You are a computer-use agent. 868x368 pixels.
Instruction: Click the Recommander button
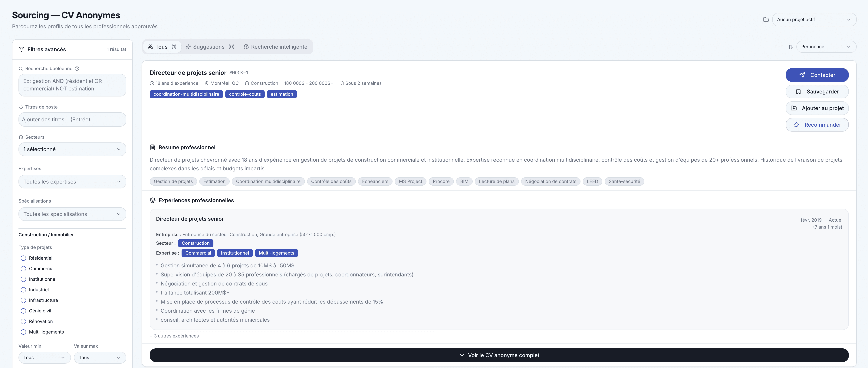click(x=817, y=125)
